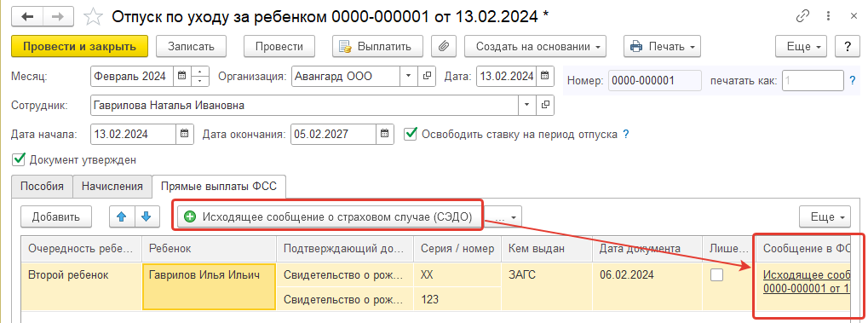The height and width of the screenshot is (323, 868).
Task: Close the document with the X icon
Action: (854, 17)
